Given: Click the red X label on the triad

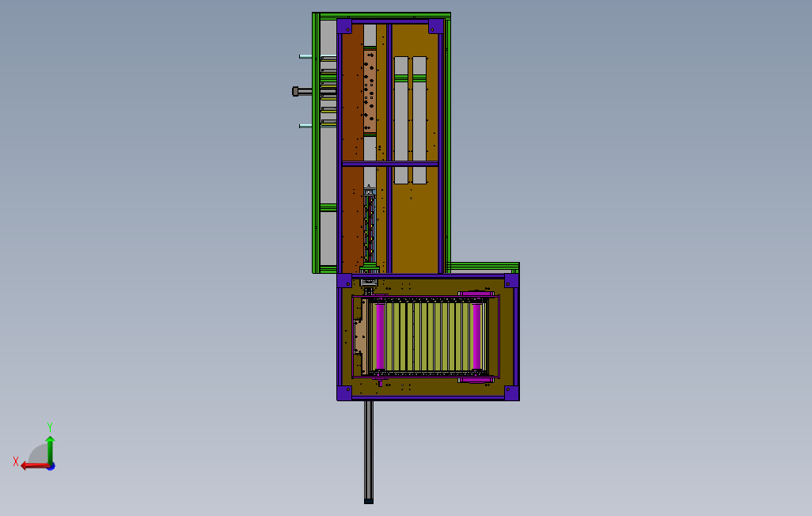Looking at the screenshot, I should [16, 461].
